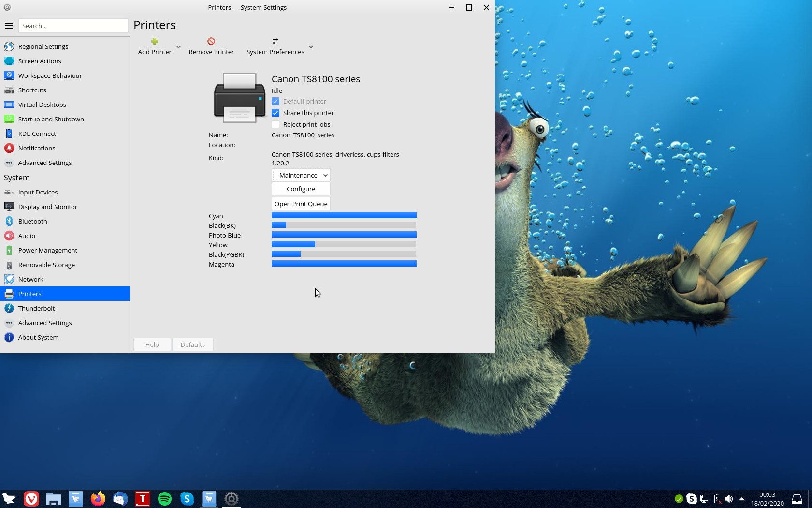Expand the Add Printer dropdown arrow
The image size is (812, 508).
tap(178, 47)
